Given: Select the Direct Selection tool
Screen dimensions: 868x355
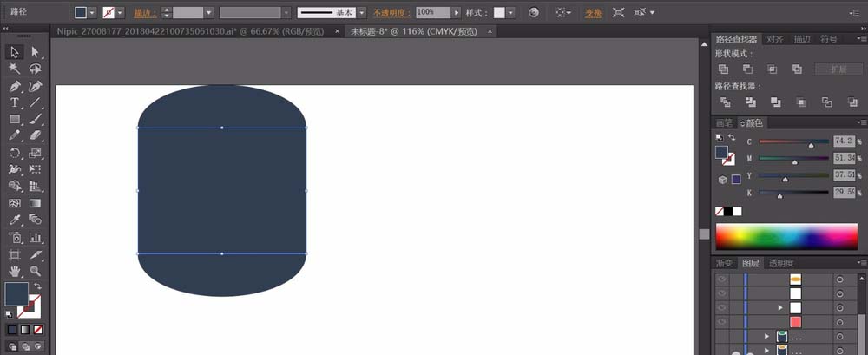Looking at the screenshot, I should point(36,52).
